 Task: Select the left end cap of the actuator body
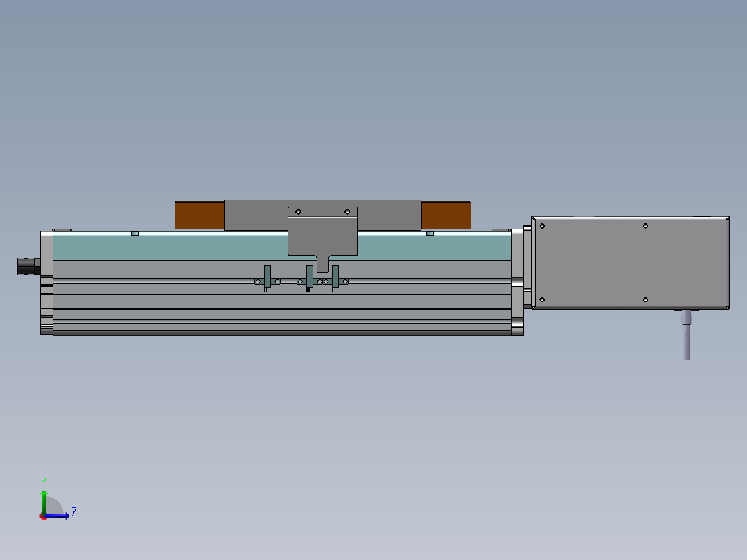[46, 283]
